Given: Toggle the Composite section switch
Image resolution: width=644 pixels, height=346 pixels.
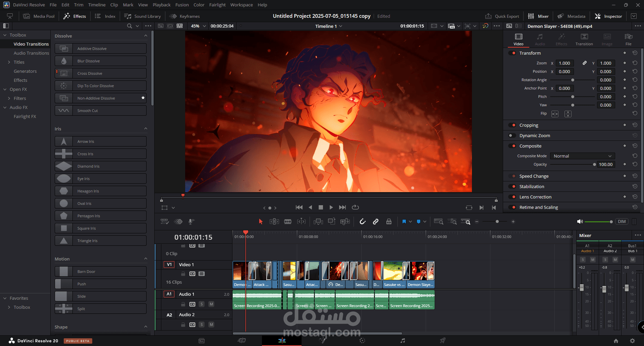Looking at the screenshot, I should 512,146.
